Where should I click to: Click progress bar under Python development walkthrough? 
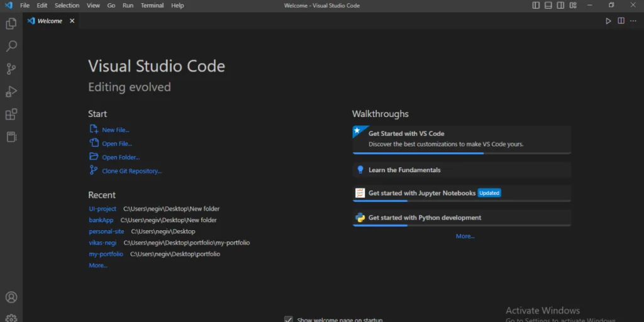tap(462, 226)
